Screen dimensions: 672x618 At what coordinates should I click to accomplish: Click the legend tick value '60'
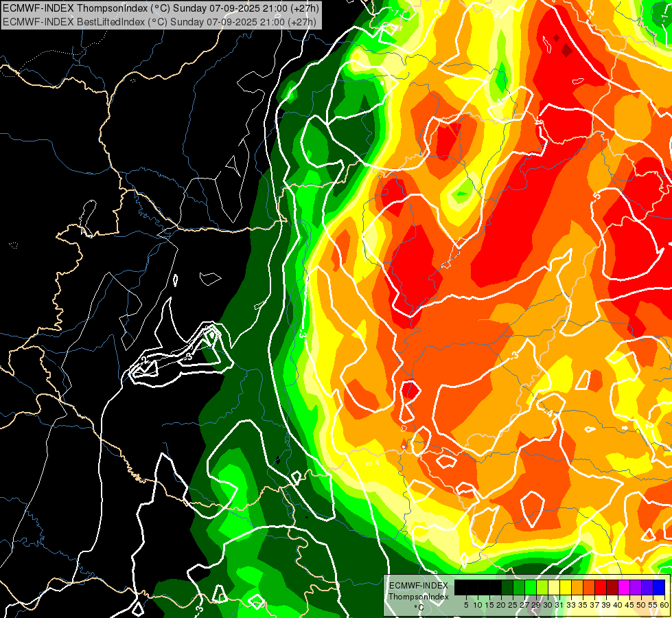point(664,605)
